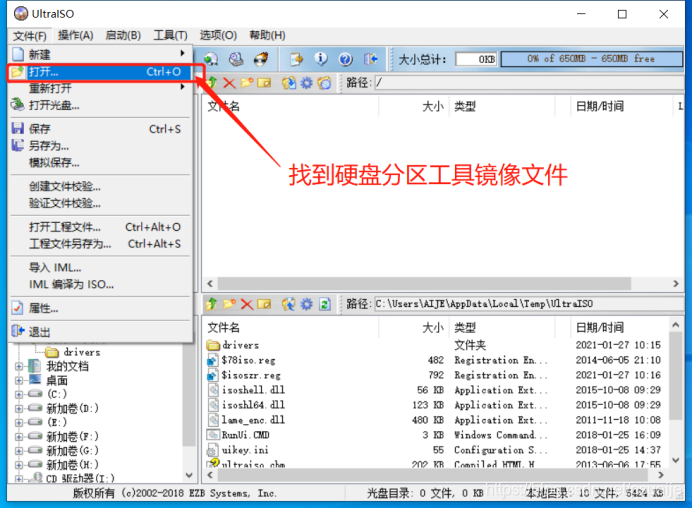Viewport: 692px width, 508px height.
Task: Open the 选项(O) menu
Action: click(218, 35)
